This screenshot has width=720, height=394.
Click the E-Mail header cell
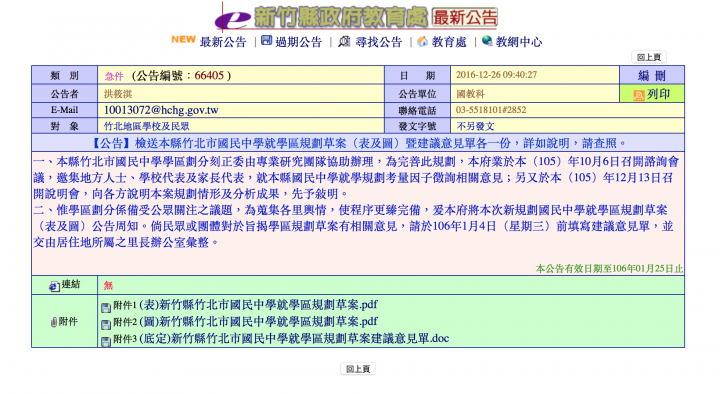(x=65, y=110)
